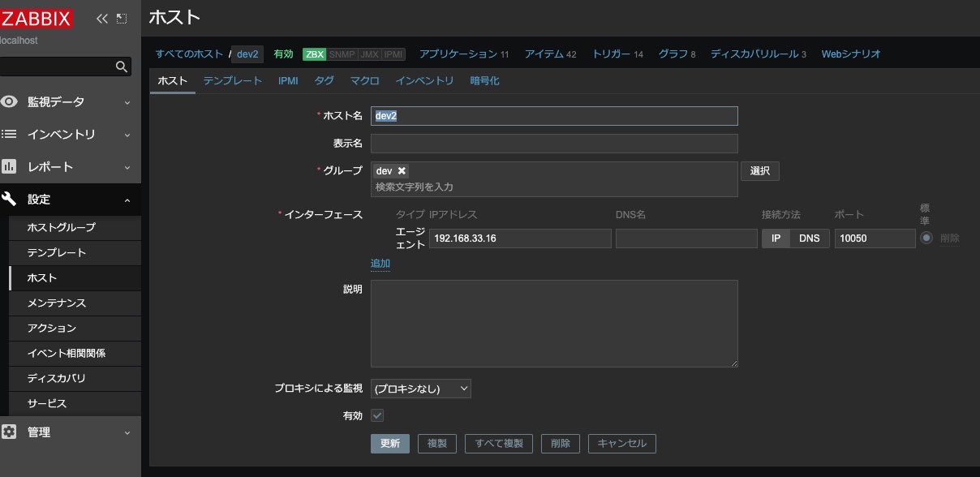Toggle the 有効 checkbox
This screenshot has height=477, width=980.
point(377,415)
